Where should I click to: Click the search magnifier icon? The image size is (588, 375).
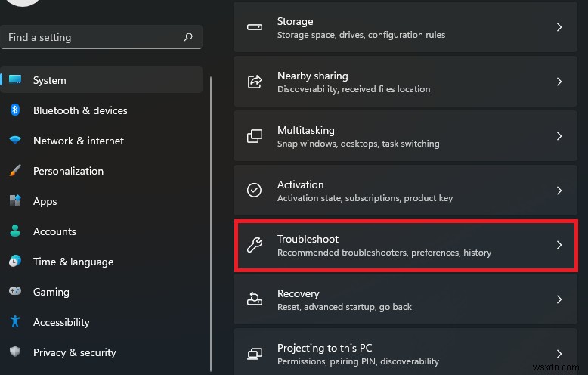pos(188,37)
